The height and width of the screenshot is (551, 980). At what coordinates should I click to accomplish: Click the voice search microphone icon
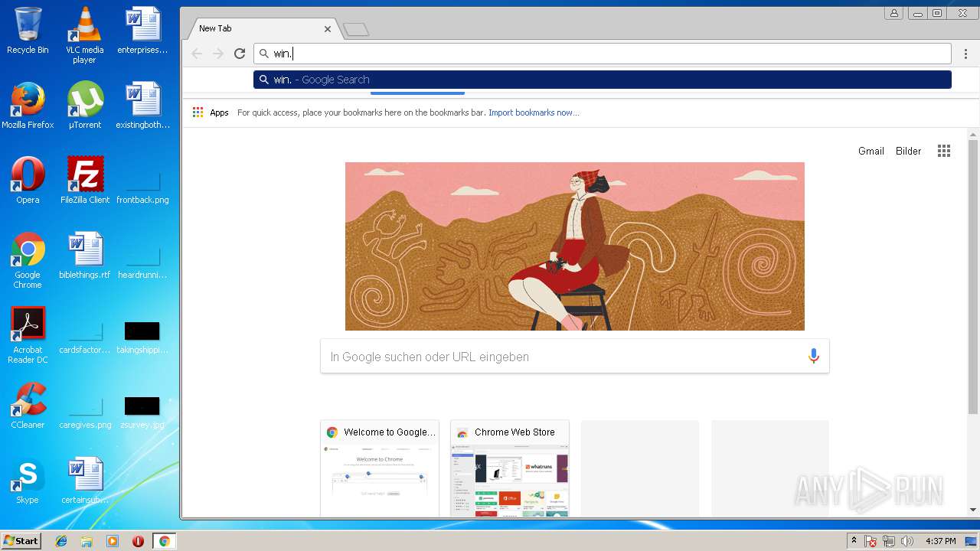pos(813,356)
